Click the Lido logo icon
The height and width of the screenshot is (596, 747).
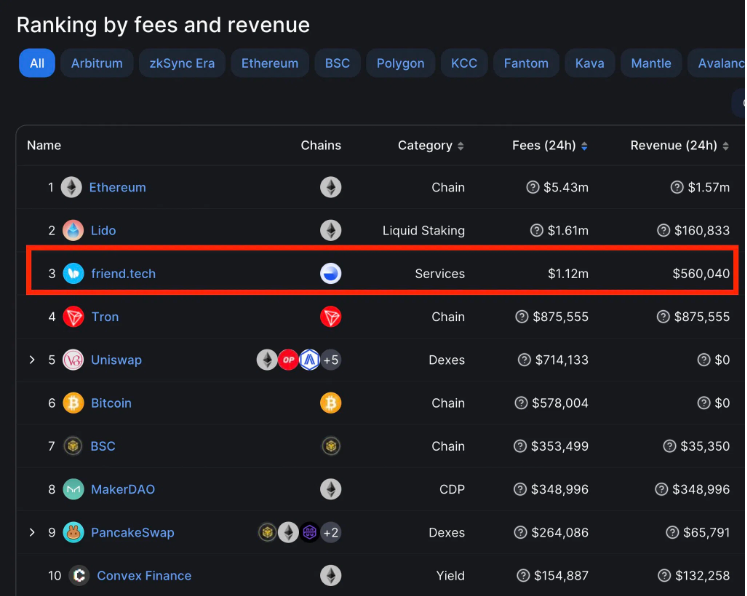[x=73, y=231]
